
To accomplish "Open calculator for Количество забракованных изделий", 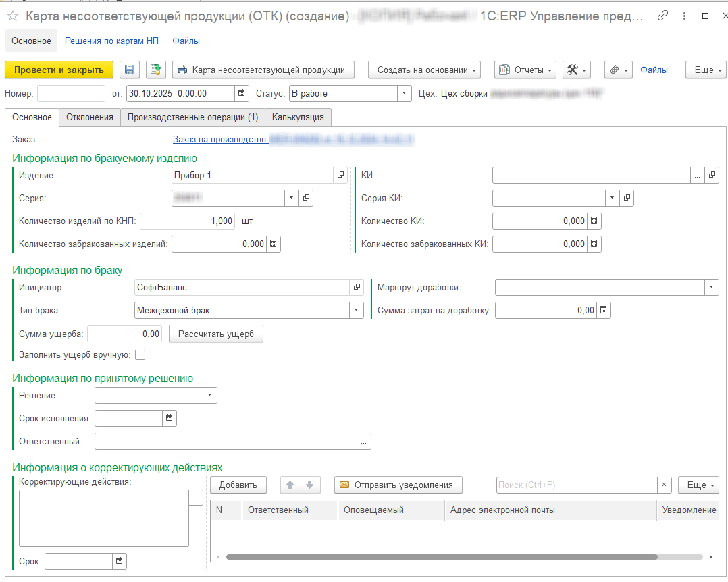I will pyautogui.click(x=274, y=244).
